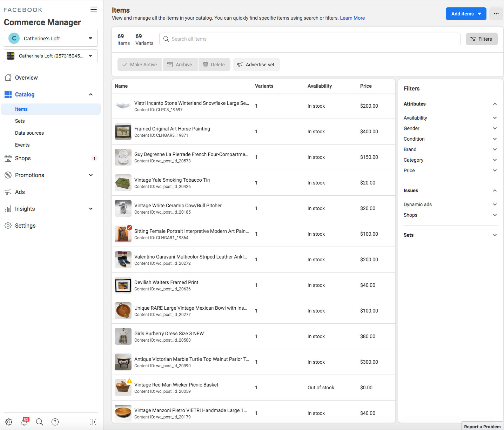
Task: Toggle the sidebar collapse panel icon
Action: 93,422
